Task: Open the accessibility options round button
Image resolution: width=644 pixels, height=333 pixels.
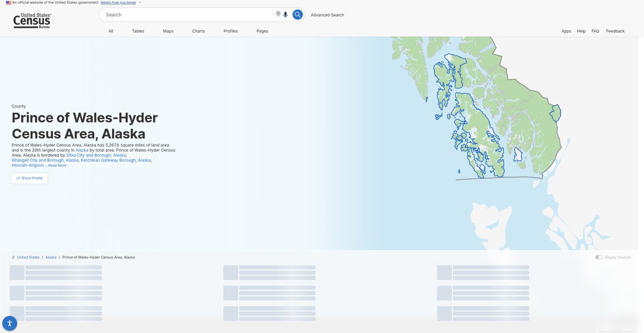Action: (x=10, y=323)
